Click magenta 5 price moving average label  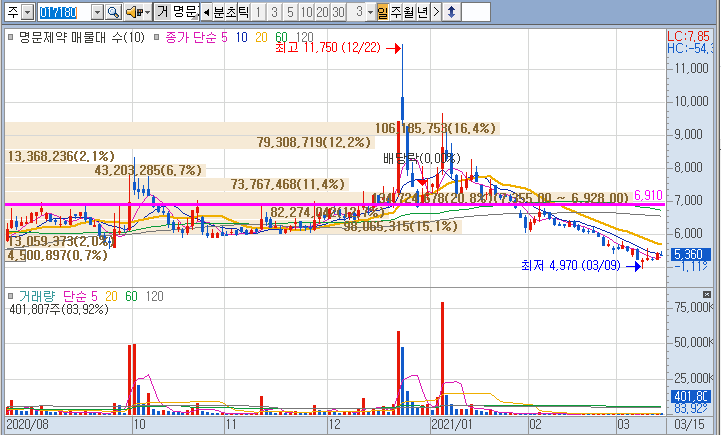(x=224, y=37)
